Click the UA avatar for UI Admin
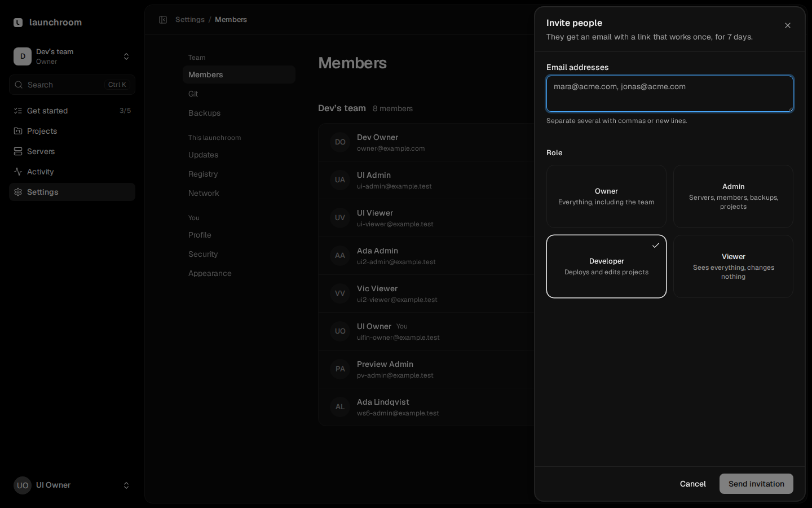Screen dimensions: 812x508 [x=340, y=180]
